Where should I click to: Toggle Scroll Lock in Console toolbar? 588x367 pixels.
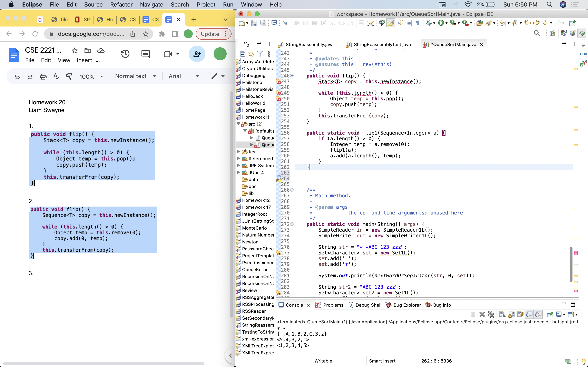(x=511, y=315)
